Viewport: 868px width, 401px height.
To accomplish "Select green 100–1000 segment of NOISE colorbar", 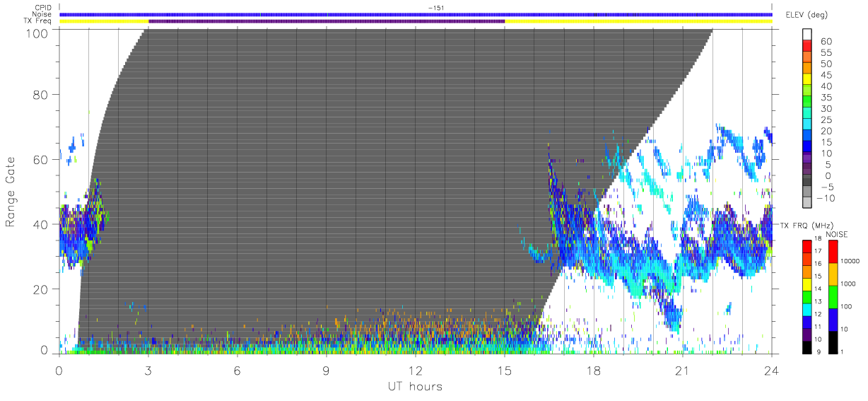I will tap(833, 296).
